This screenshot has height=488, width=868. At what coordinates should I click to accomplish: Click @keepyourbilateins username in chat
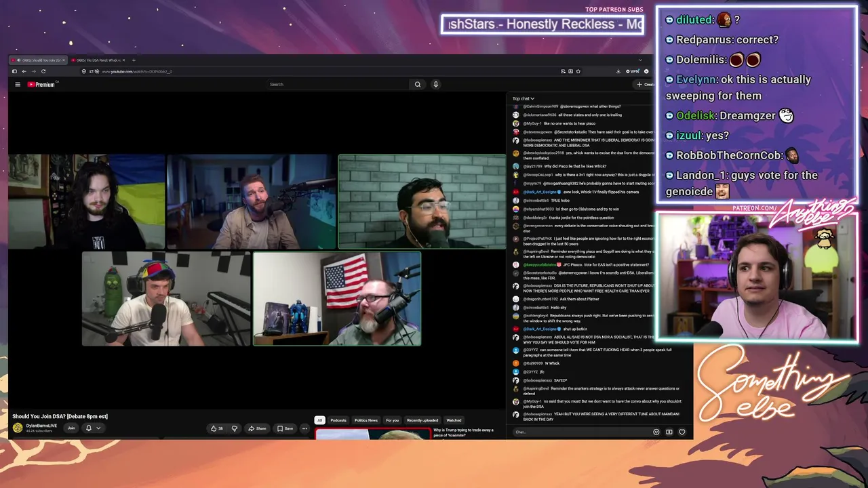540,264
